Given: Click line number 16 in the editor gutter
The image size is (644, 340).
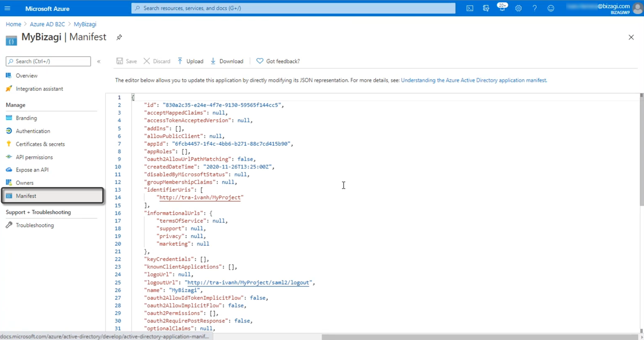Looking at the screenshot, I should pos(118,213).
